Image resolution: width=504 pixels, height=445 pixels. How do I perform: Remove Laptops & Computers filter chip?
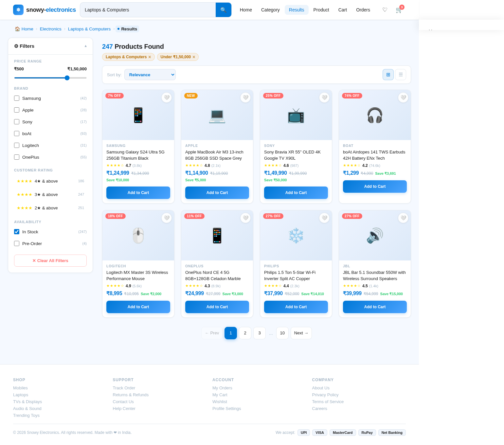point(150,57)
